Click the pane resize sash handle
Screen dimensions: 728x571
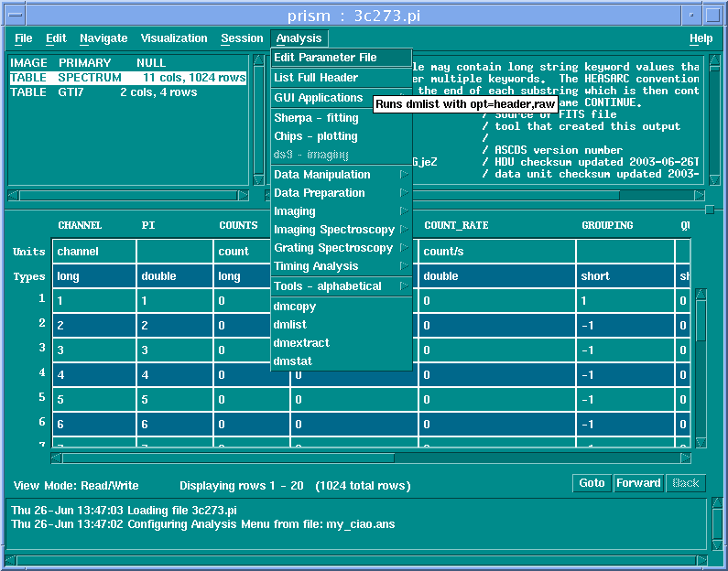pyautogui.click(x=710, y=210)
